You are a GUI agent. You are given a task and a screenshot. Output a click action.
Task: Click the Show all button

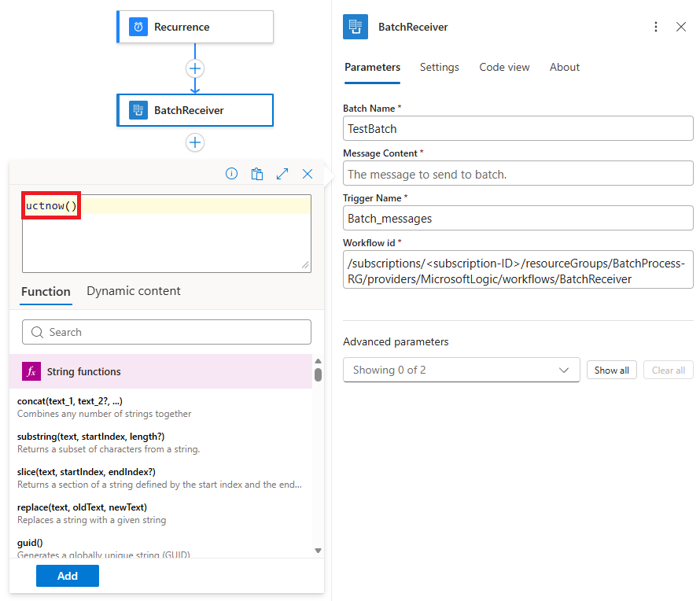point(612,371)
